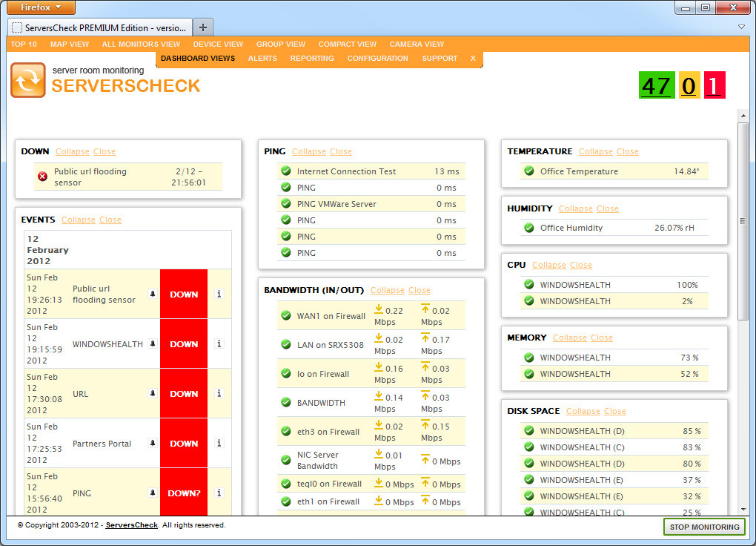Click the red down icon for Public url flooding sensor

point(42,177)
